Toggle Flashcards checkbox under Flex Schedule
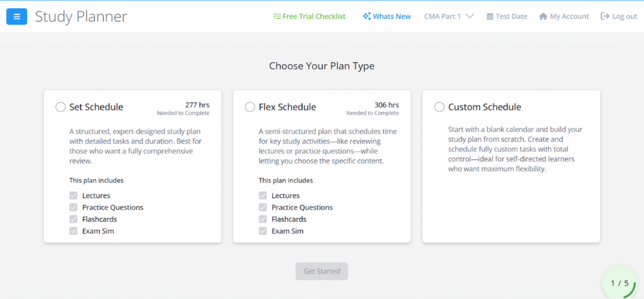Screen dimensions: 644x299 (x=263, y=219)
